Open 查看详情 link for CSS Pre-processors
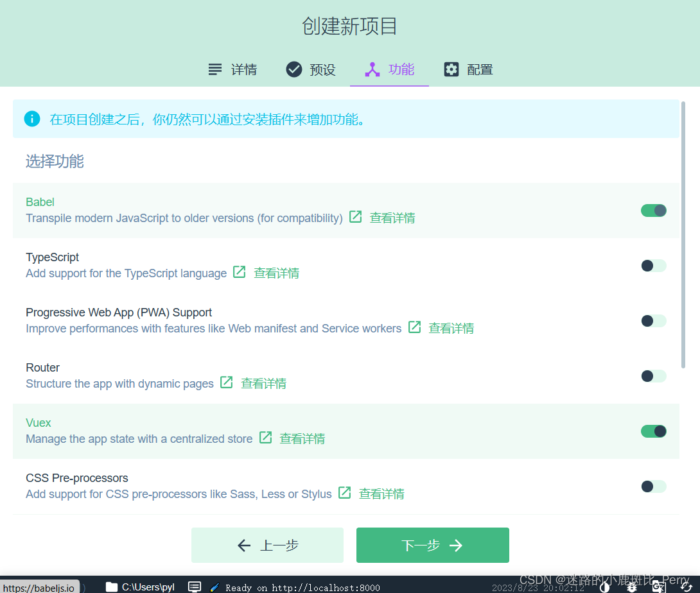Viewport: 700px width, 593px height. pos(381,494)
